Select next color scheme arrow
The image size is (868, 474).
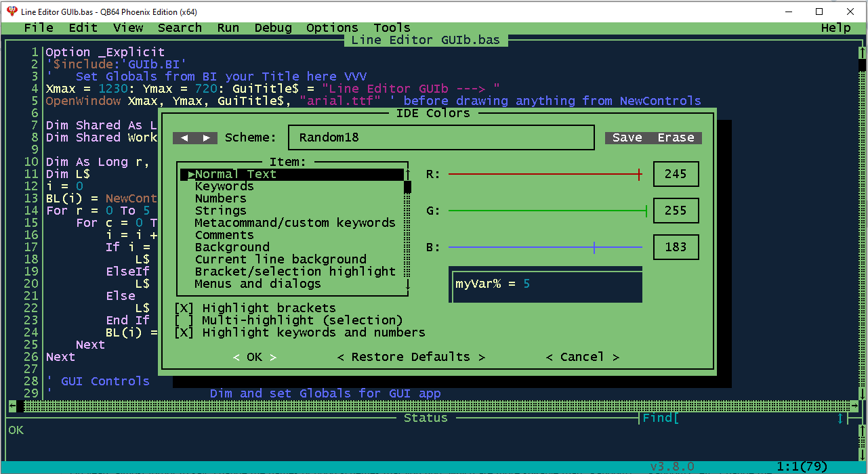pos(207,138)
